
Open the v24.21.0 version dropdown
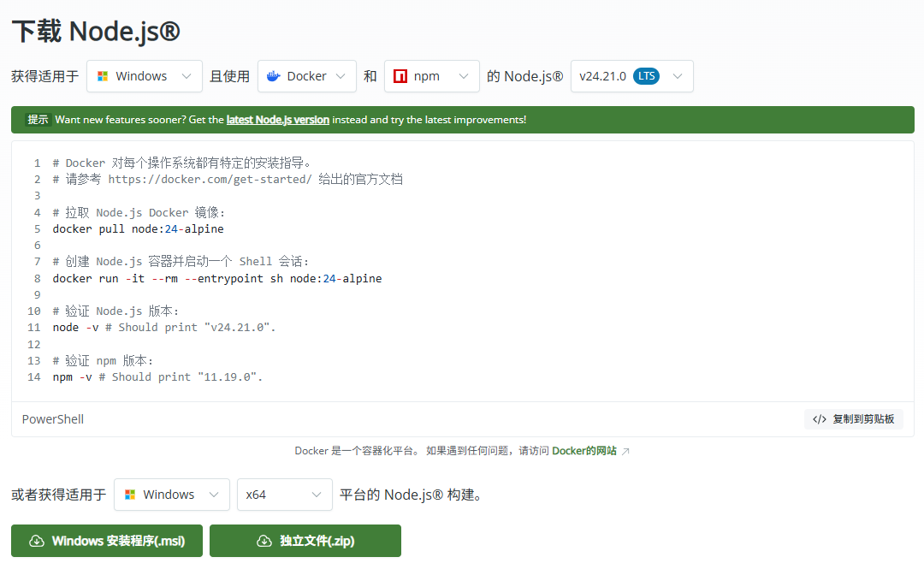coord(631,76)
